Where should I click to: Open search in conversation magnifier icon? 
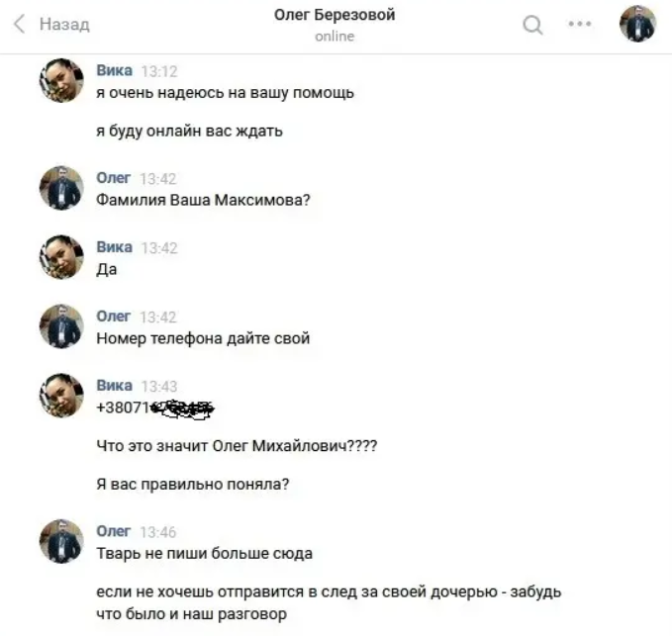point(532,25)
